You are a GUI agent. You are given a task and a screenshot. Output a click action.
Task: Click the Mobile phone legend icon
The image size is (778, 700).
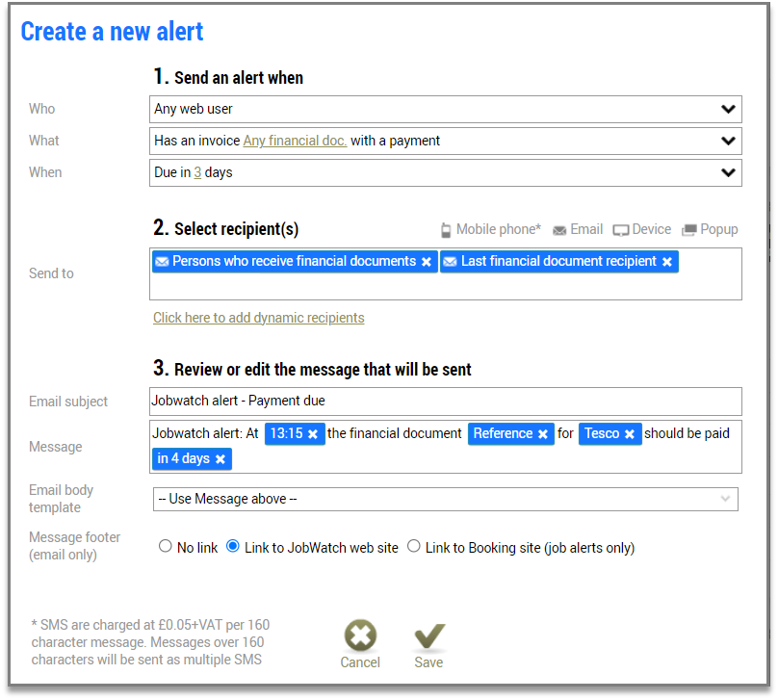pos(446,230)
